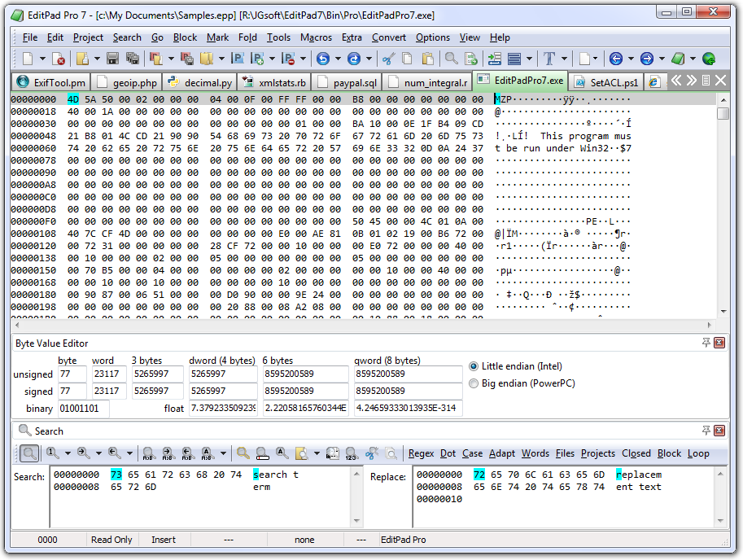Open the Find First dropdown arrow in Search panel

point(68,453)
